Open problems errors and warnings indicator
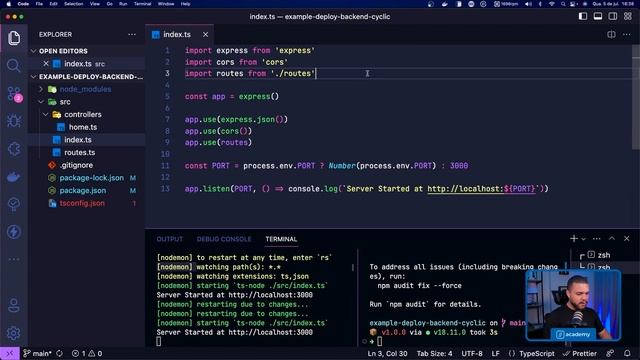The image size is (640, 360). click(87, 353)
